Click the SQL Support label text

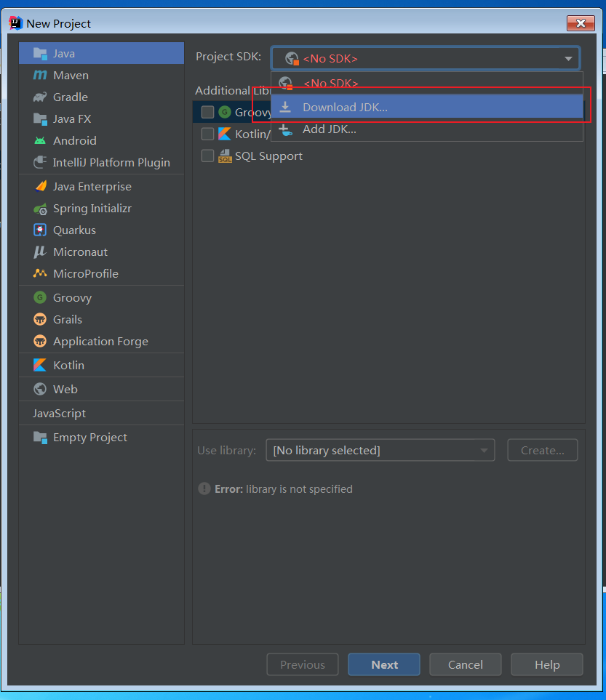tap(268, 156)
